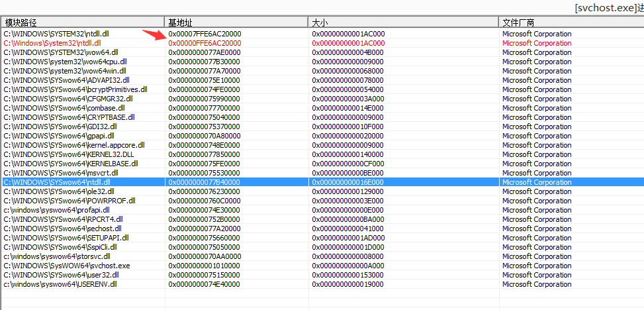The height and width of the screenshot is (310, 644).
Task: Select the gpapi.dll module row
Action: tap(323, 136)
